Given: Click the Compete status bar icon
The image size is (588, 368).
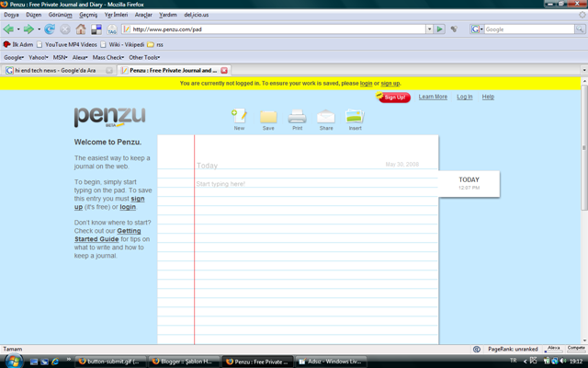Looking at the screenshot, I should [576, 349].
